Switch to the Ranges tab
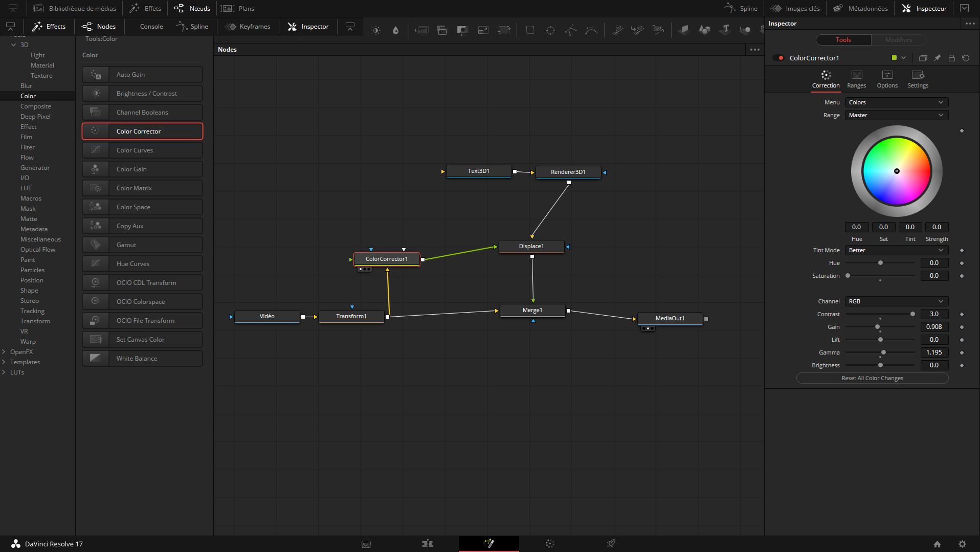Viewport: 980px width, 552px height. 856,79
